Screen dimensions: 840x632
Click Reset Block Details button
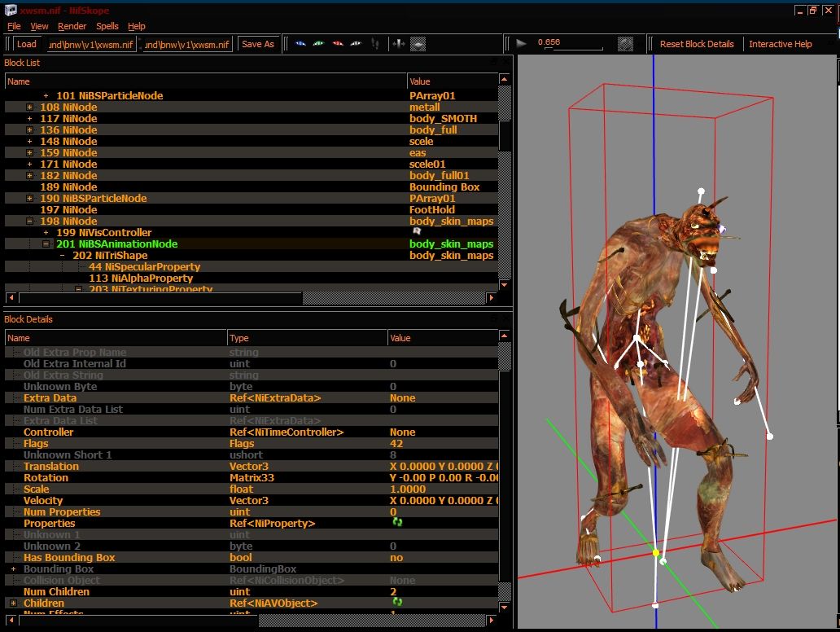click(x=697, y=44)
